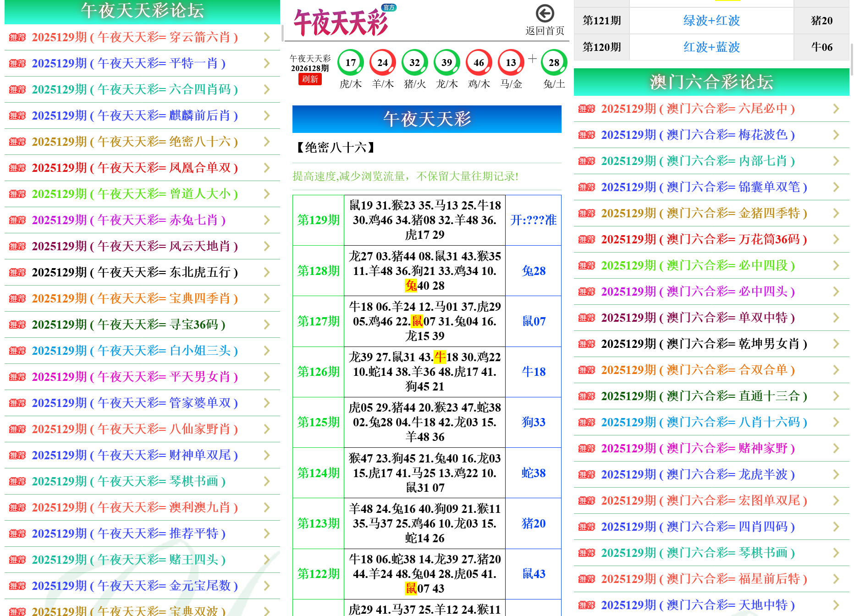Click the 狗33 result cell
This screenshot has height=616, width=854.
pos(534,422)
